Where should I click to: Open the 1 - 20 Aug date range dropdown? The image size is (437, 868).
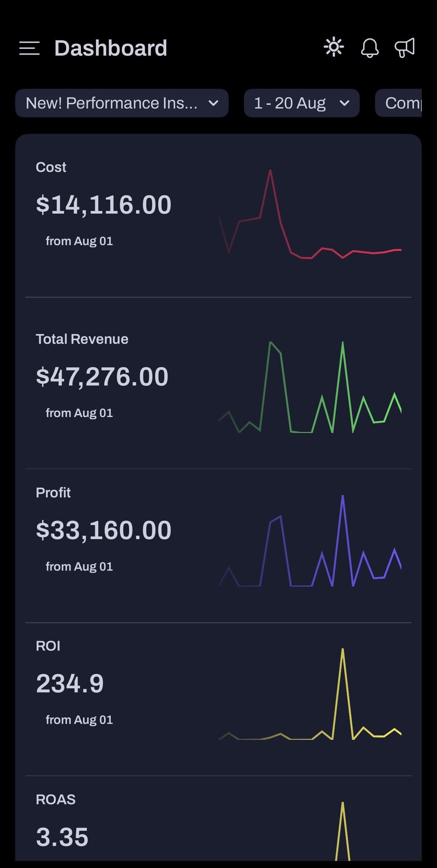point(301,103)
